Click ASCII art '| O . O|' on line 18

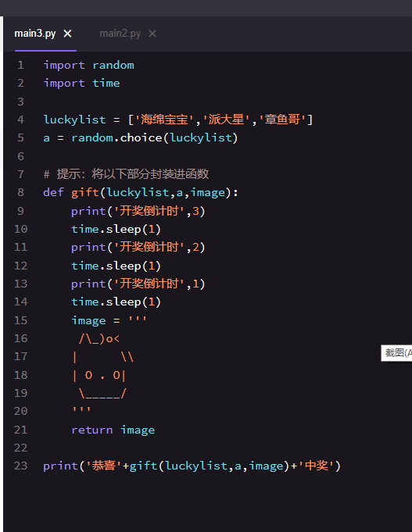point(99,375)
